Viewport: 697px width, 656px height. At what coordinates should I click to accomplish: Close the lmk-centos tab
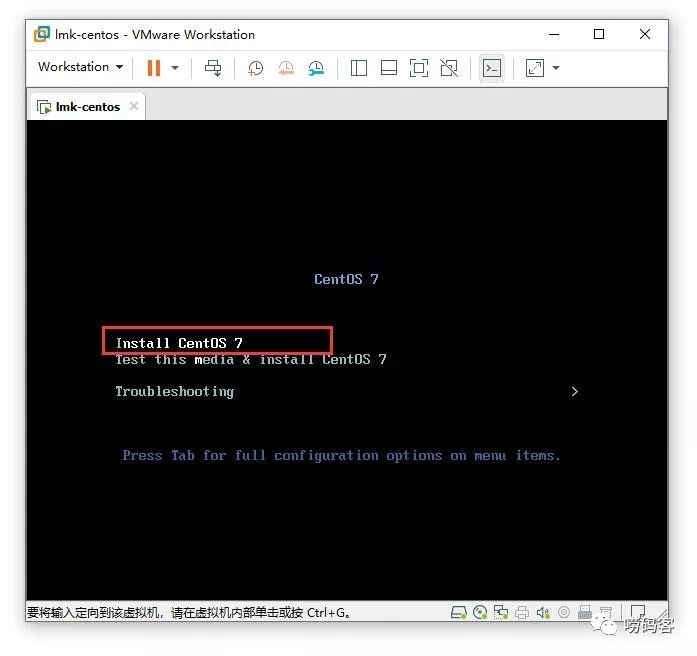click(134, 106)
